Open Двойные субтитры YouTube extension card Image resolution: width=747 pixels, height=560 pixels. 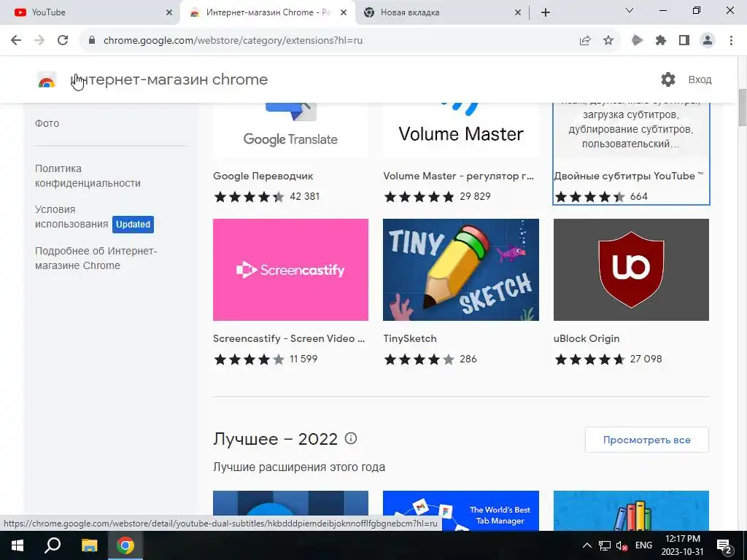coord(631,153)
